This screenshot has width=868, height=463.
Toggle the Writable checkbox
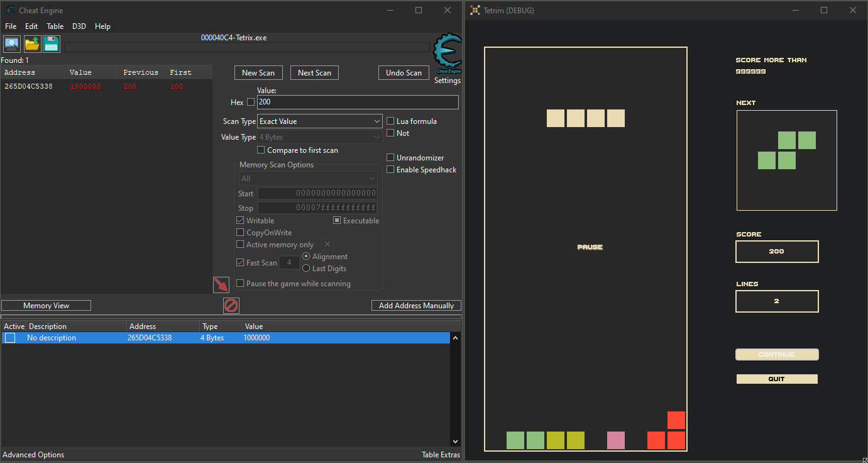tap(240, 221)
